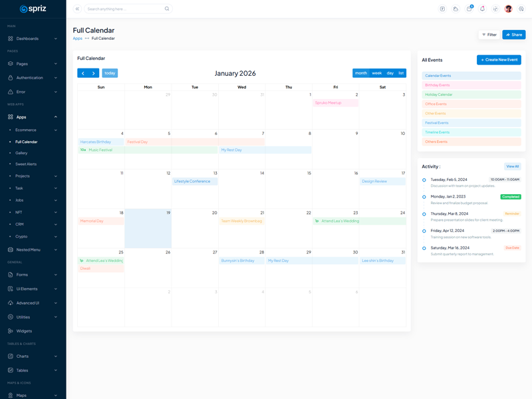
Task: Open the shopping cart icon with badge
Action: pos(469,9)
